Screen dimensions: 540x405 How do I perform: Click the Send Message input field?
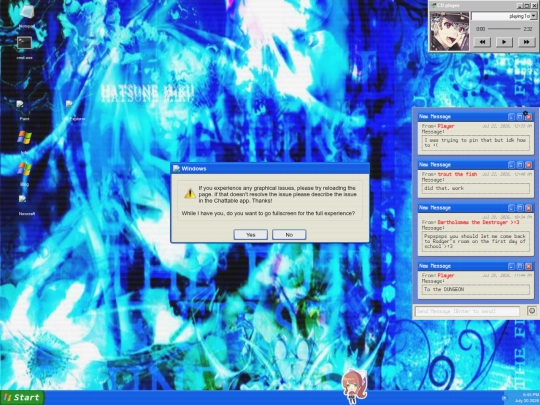coord(467,311)
